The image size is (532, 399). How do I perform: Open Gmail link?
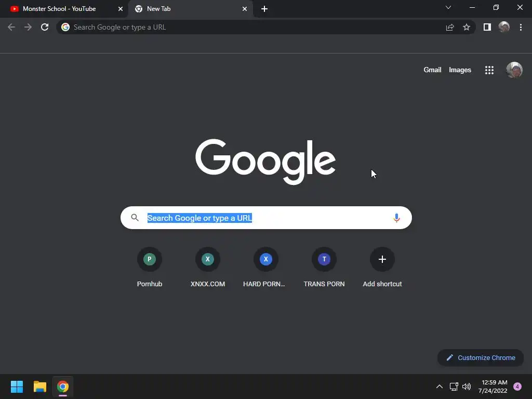coord(432,70)
